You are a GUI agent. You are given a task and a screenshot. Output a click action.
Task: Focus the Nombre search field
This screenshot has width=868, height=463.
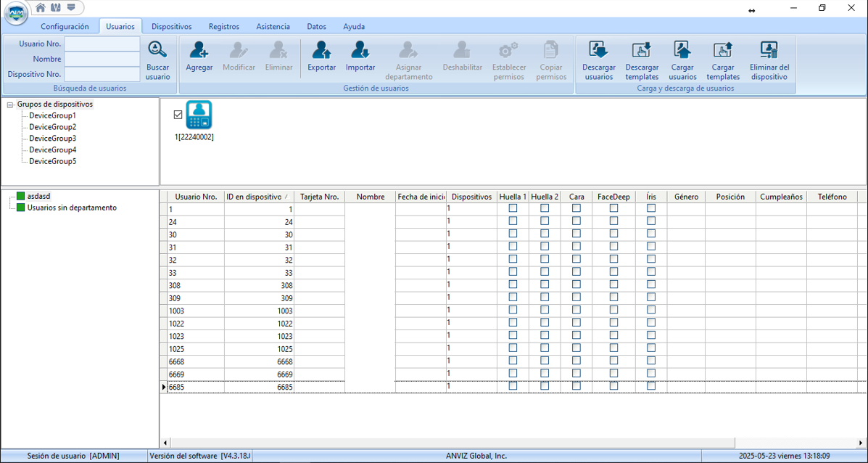click(102, 59)
